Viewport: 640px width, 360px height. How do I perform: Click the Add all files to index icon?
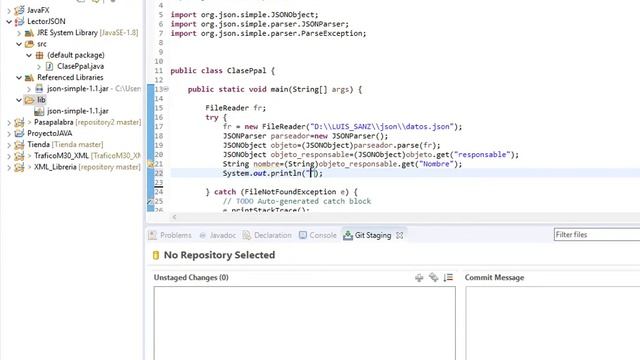click(x=433, y=278)
